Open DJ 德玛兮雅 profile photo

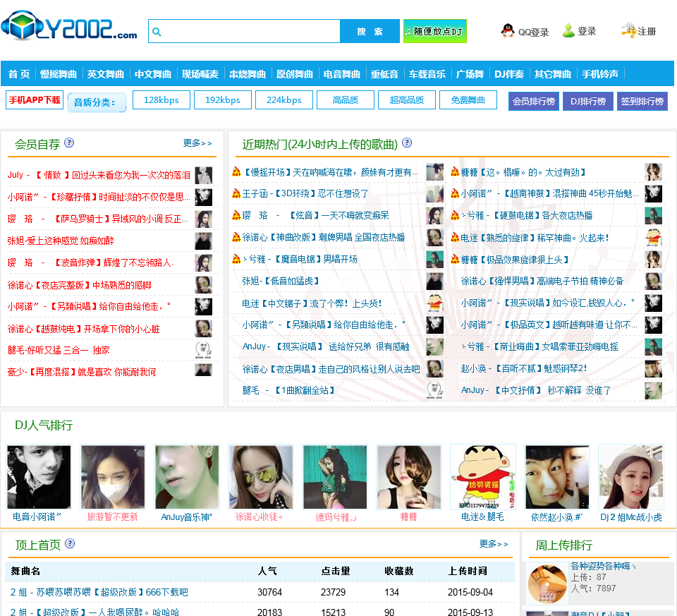pyautogui.click(x=334, y=477)
